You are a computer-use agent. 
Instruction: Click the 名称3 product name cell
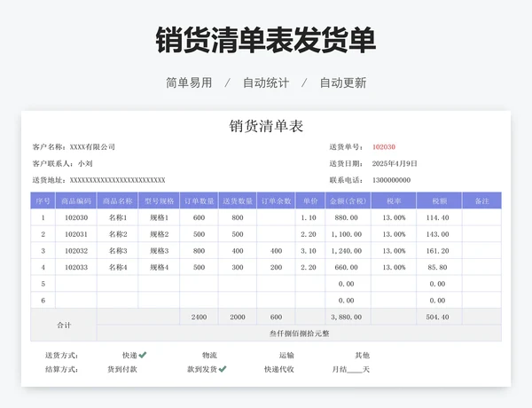click(x=117, y=251)
